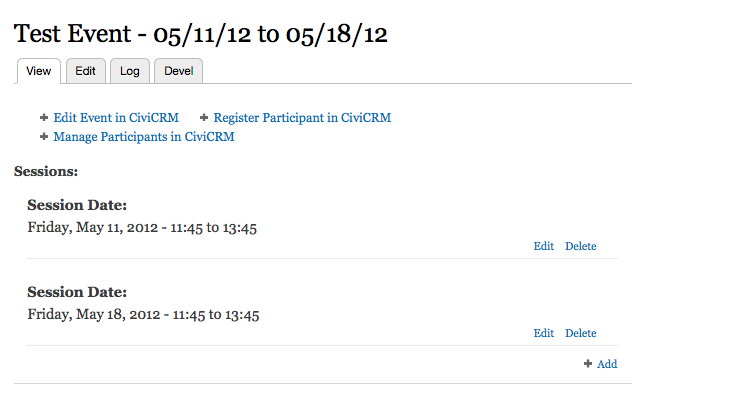Go to the Devel tab
Viewport: 740px width, 405px height.
point(178,71)
